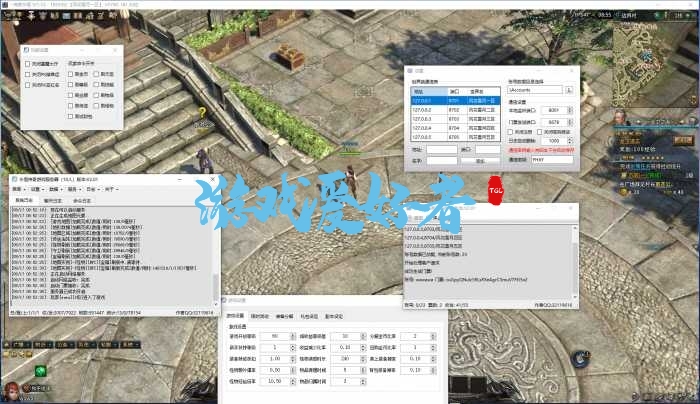
Task: Select the 127.0.0.5 server row
Action: click(455, 137)
